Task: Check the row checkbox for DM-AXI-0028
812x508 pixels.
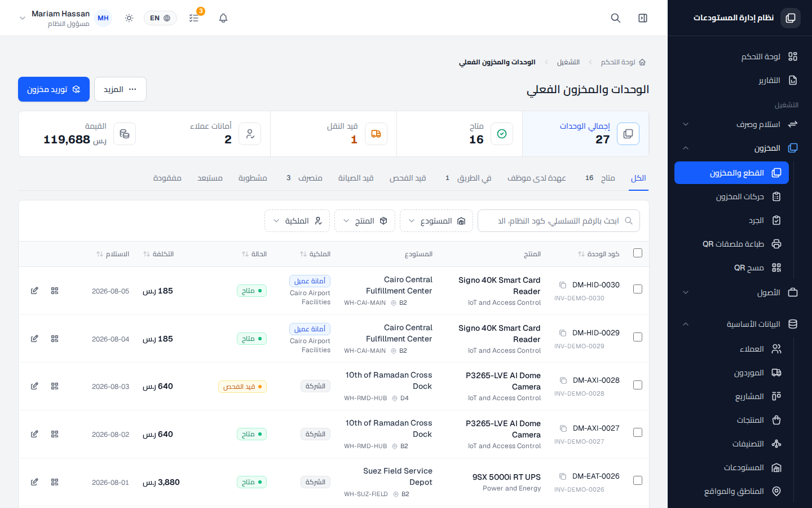Action: tap(638, 385)
